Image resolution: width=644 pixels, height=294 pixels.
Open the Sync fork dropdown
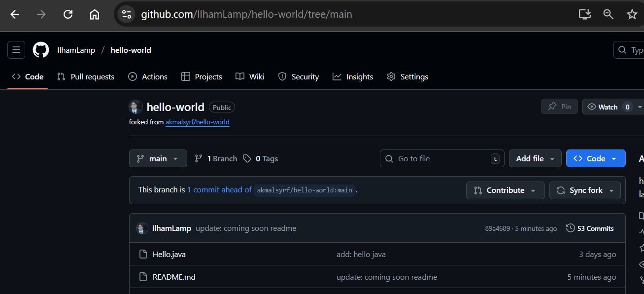pos(585,190)
